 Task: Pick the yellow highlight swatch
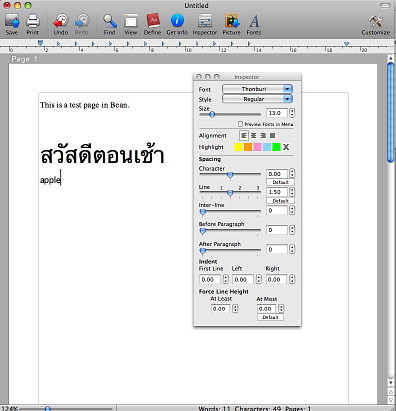pyautogui.click(x=238, y=147)
